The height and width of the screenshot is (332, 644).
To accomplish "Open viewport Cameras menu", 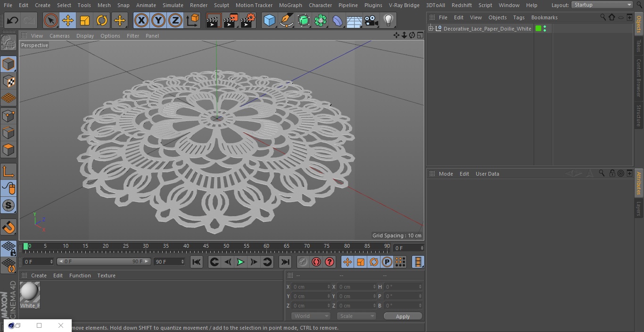I will click(59, 36).
